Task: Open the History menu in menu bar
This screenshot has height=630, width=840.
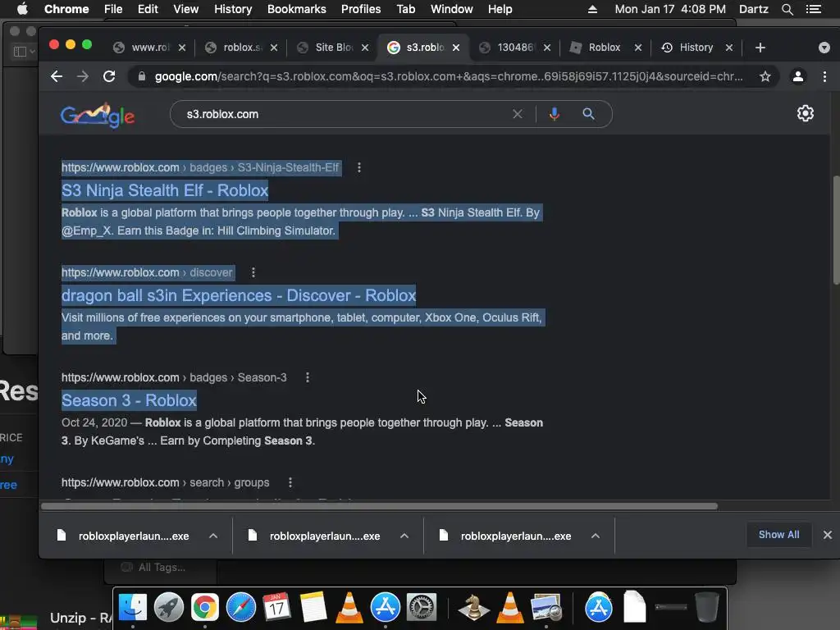Action: click(x=233, y=9)
